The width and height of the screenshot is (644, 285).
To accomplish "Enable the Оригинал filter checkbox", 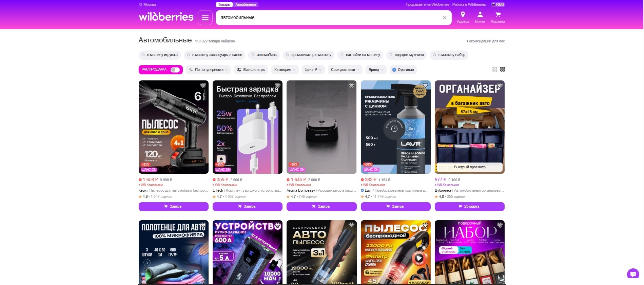I will pyautogui.click(x=403, y=70).
